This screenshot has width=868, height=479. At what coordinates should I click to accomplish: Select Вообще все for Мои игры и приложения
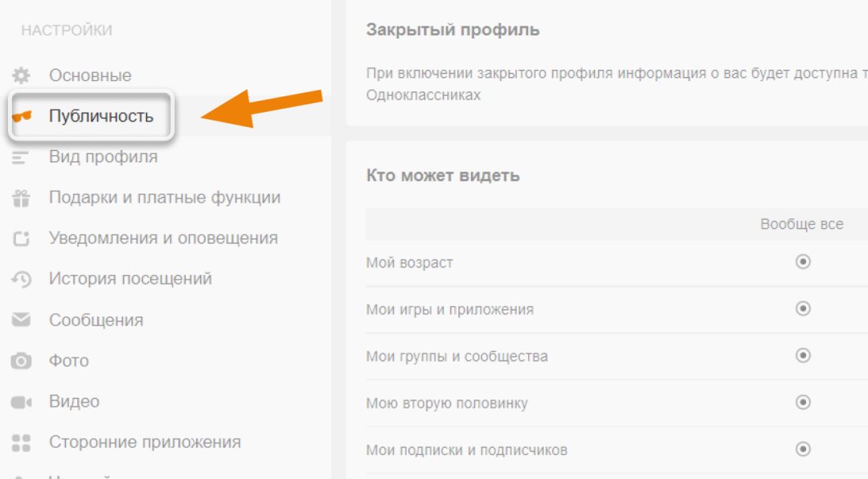coord(802,309)
